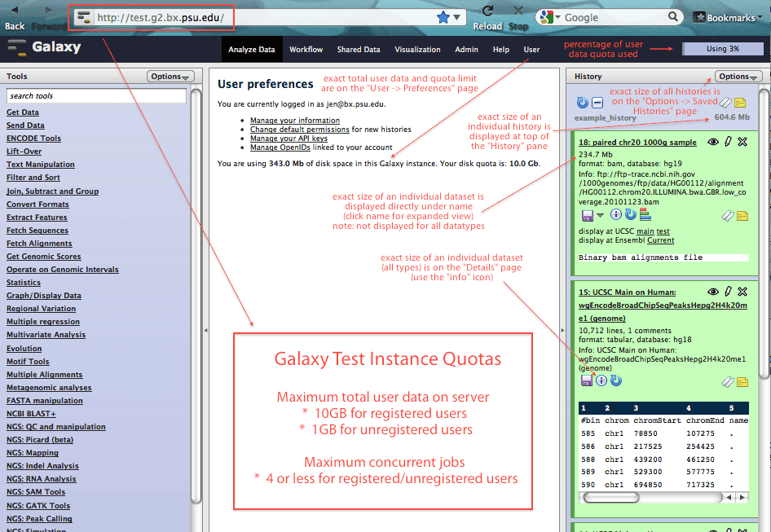Edit attributes of dataset 18 with pencil icon
Screen dimensions: 771x532
(x=728, y=142)
